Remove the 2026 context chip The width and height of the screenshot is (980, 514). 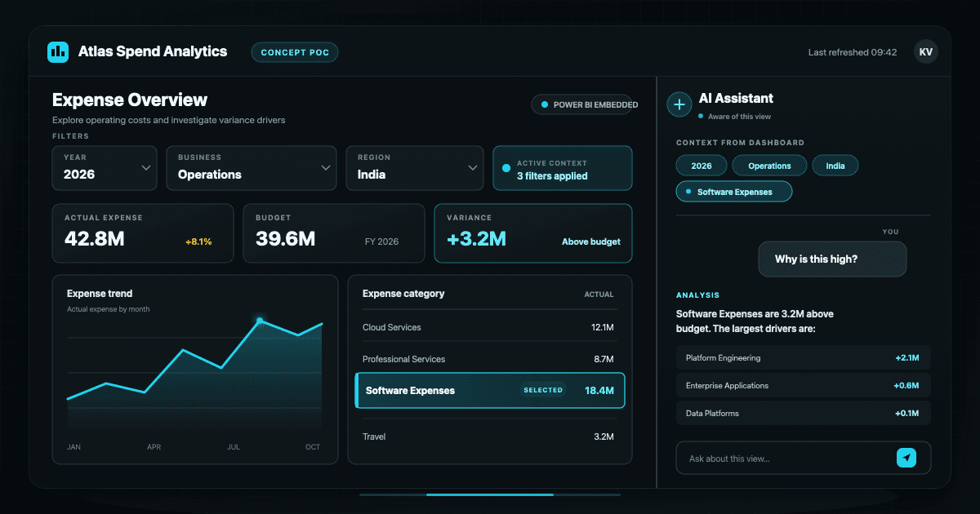click(702, 166)
